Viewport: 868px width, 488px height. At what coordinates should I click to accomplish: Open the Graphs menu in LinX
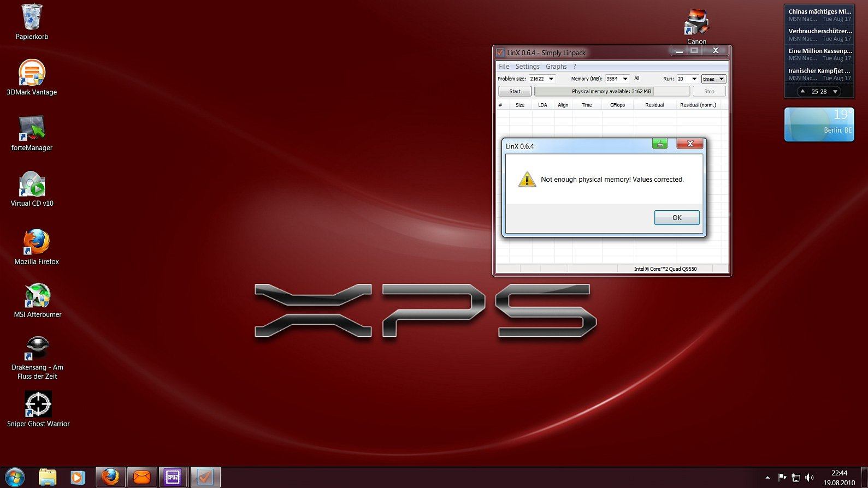pyautogui.click(x=556, y=67)
